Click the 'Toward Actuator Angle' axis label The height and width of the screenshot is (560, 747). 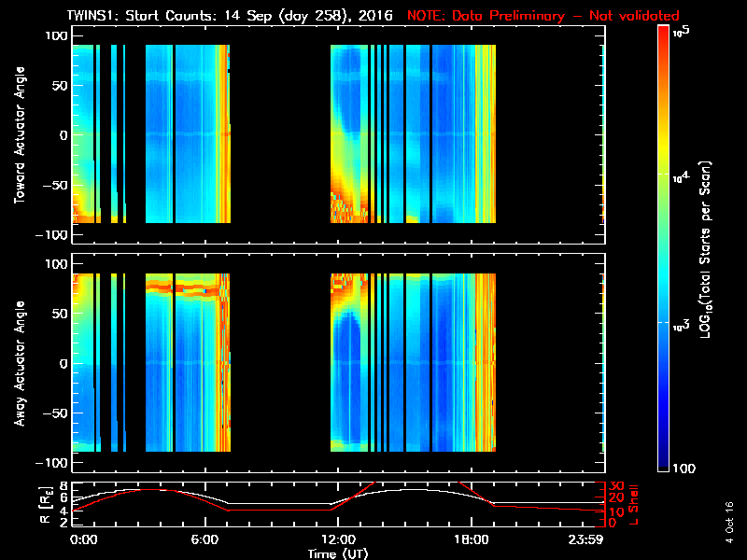[x=17, y=135]
